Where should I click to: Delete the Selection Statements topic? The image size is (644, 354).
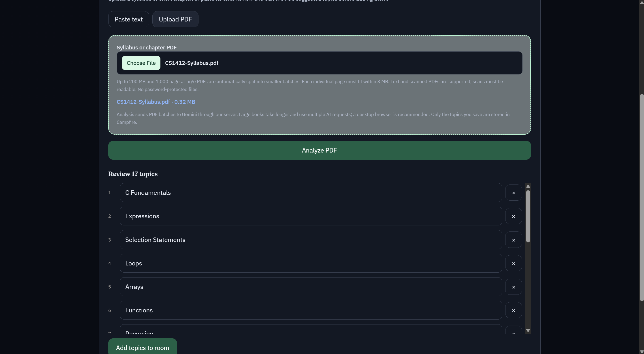[x=514, y=240]
